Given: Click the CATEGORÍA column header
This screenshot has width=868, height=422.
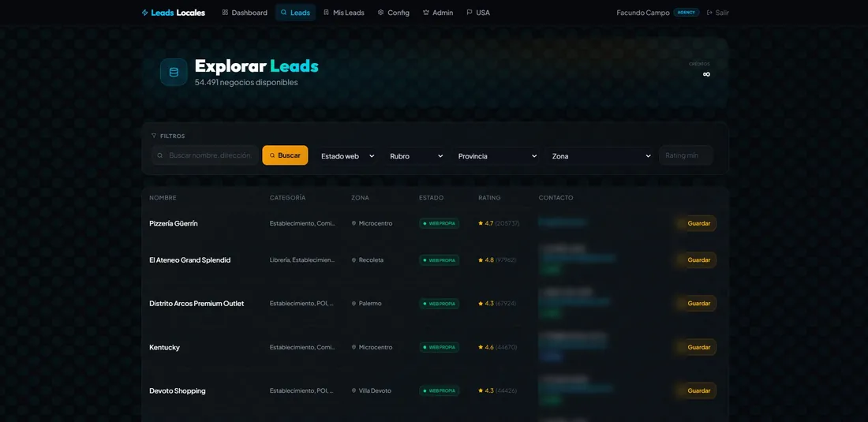Looking at the screenshot, I should 287,197.
